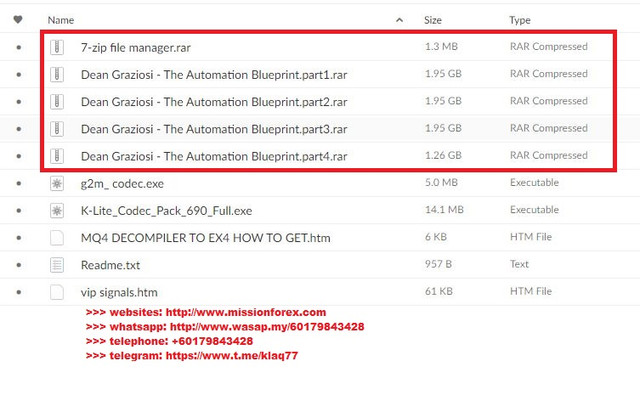Viewport: 640px width, 411px height.
Task: Open K-Lite_Codec_Pack_690_Full.exe file name
Action: coord(166,211)
